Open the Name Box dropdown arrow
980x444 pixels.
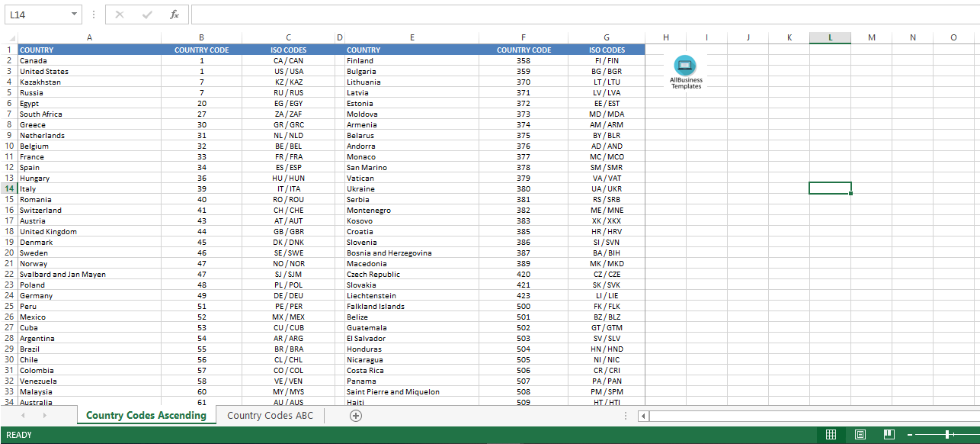pos(73,14)
